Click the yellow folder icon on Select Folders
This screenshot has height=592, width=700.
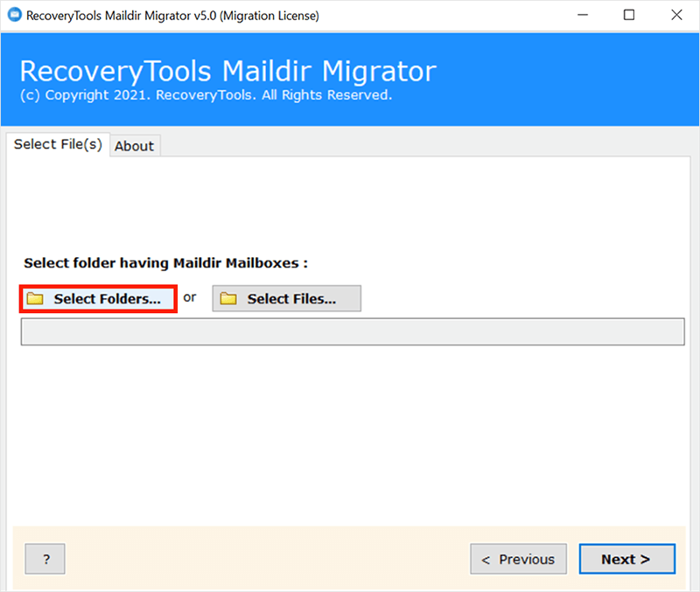click(x=35, y=299)
